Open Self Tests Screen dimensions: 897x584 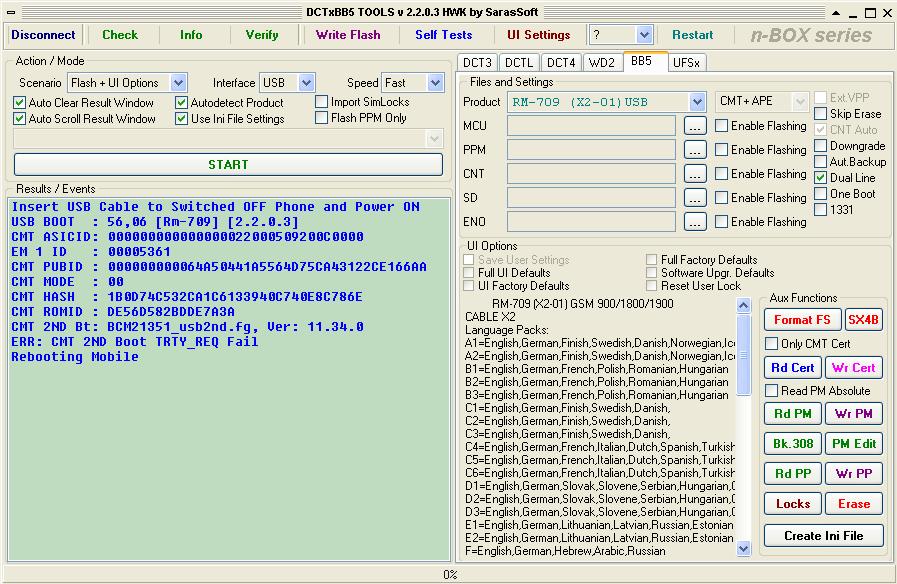443,35
